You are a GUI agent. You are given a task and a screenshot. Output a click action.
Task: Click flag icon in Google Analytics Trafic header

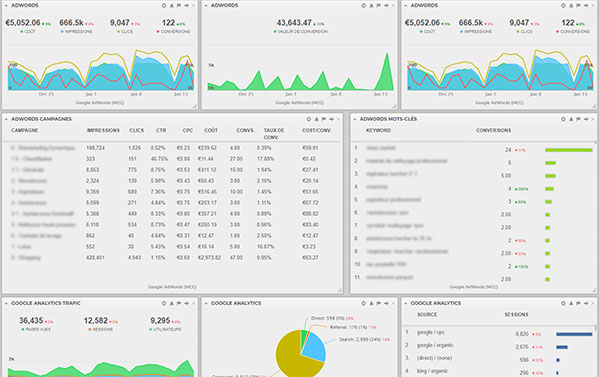click(x=179, y=304)
